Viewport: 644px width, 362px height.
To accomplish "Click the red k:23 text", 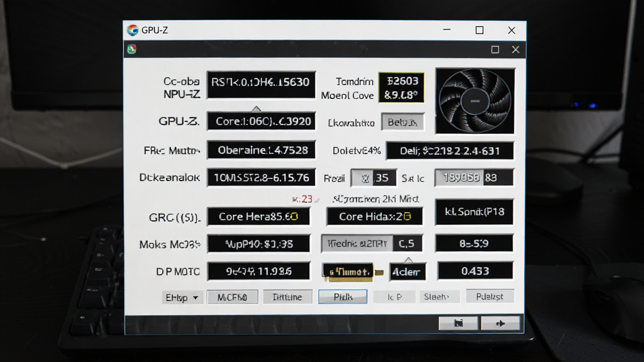I will click(303, 199).
